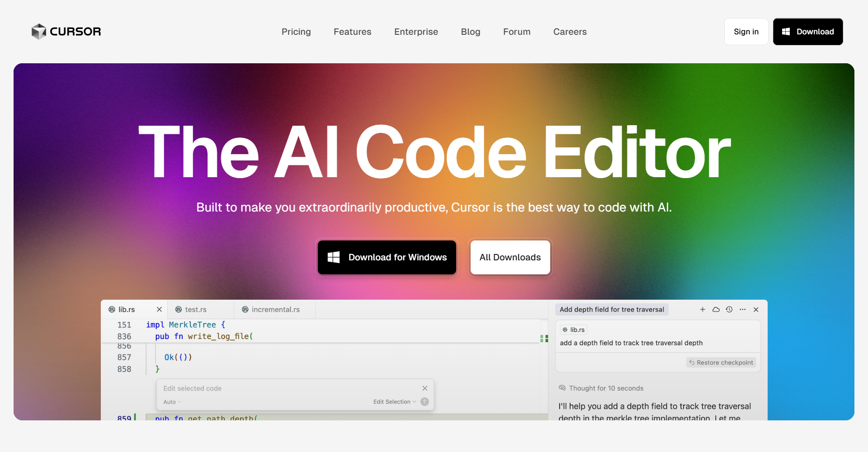Click the Sign in button
868x452 pixels.
coord(746,32)
